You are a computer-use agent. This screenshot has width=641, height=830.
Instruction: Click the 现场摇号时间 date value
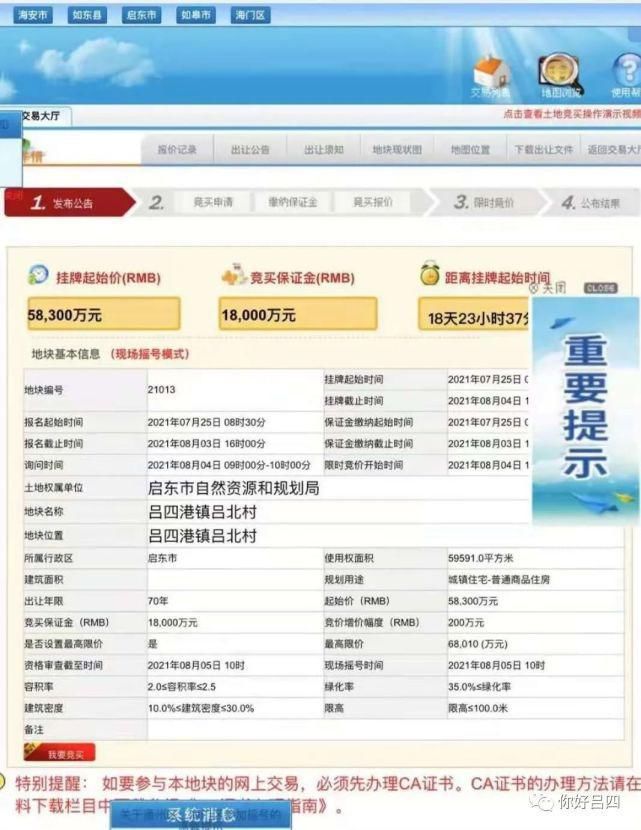(x=496, y=665)
